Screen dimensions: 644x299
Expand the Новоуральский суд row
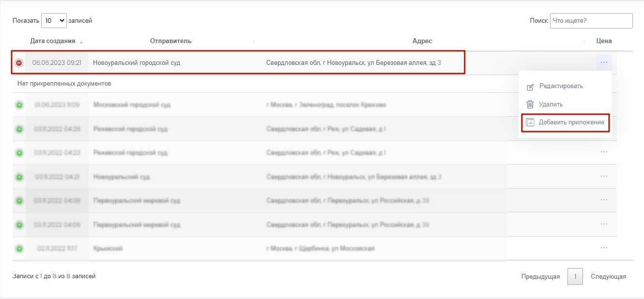19,177
